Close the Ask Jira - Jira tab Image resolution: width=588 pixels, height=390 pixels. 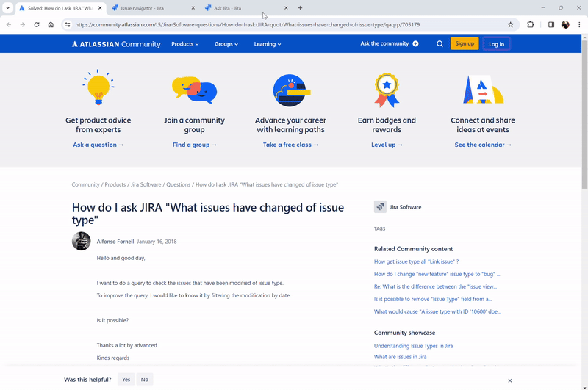286,8
